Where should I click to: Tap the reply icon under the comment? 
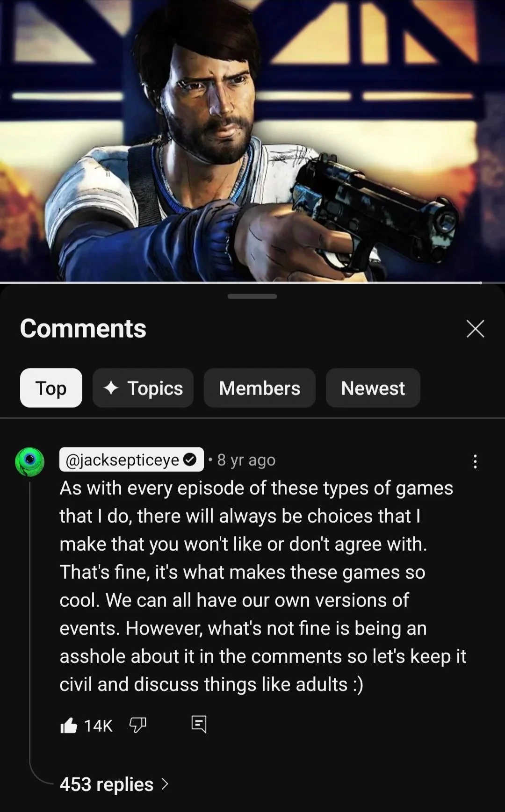point(199,724)
